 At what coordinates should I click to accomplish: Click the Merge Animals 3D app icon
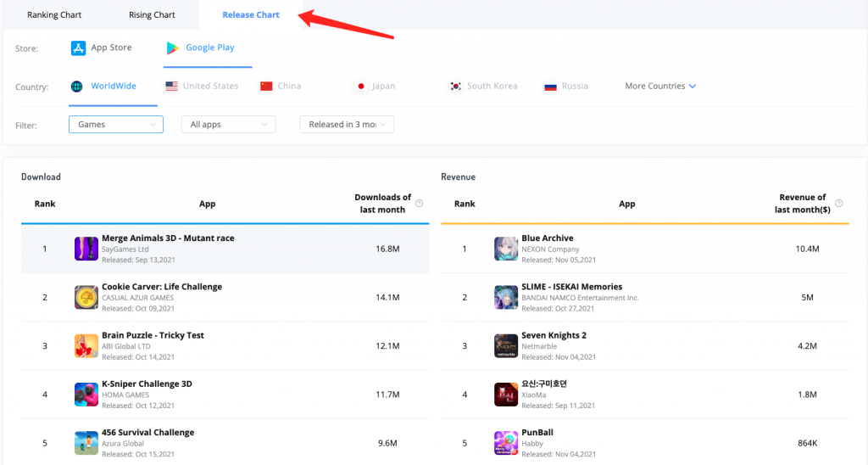point(86,249)
